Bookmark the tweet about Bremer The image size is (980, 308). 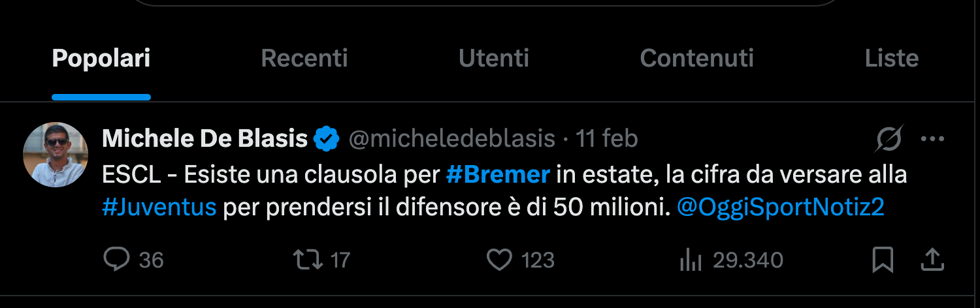[x=883, y=260]
